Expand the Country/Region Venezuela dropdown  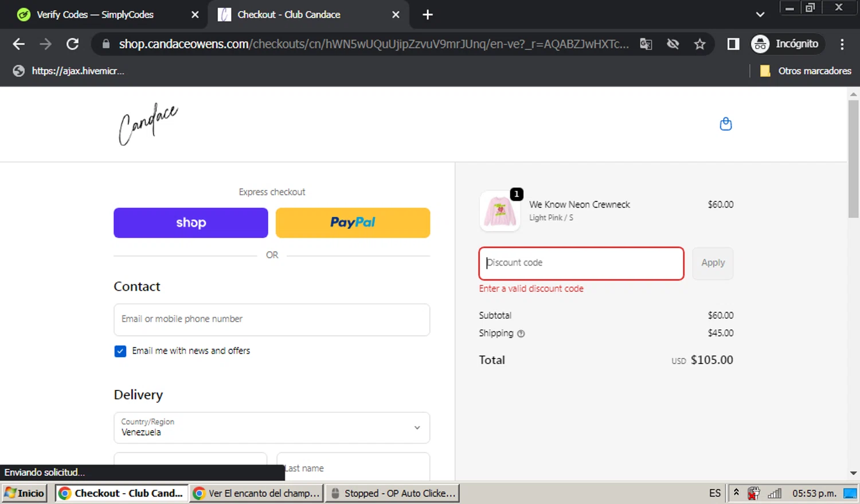tap(272, 428)
